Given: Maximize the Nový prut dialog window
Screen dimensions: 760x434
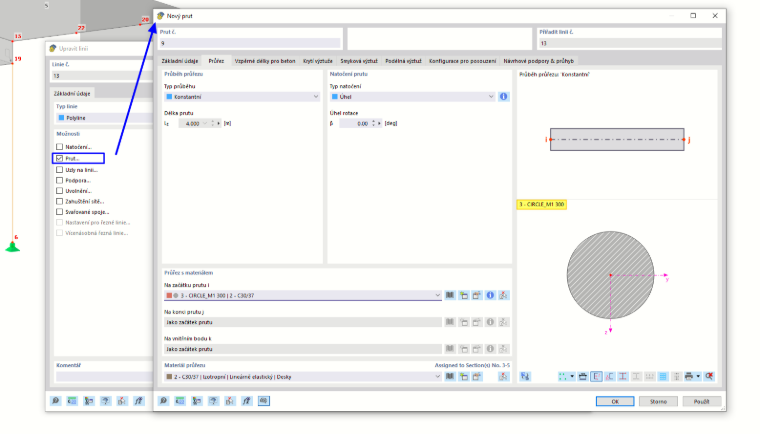Looking at the screenshot, I should point(693,16).
